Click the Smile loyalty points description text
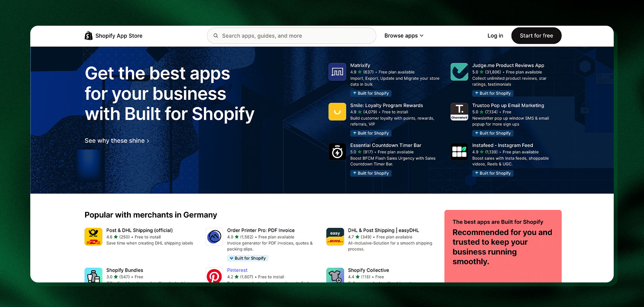The image size is (644, 307). [392, 121]
